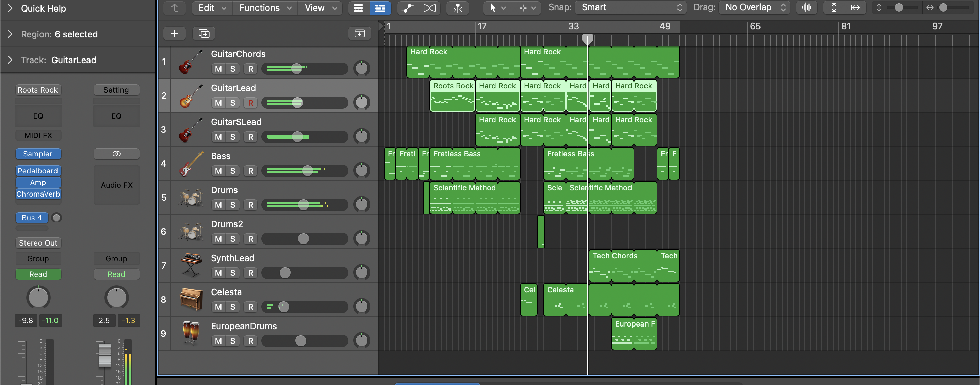Click the Waveform Zoom icon
Image resolution: width=980 pixels, height=385 pixels.
tap(806, 7)
